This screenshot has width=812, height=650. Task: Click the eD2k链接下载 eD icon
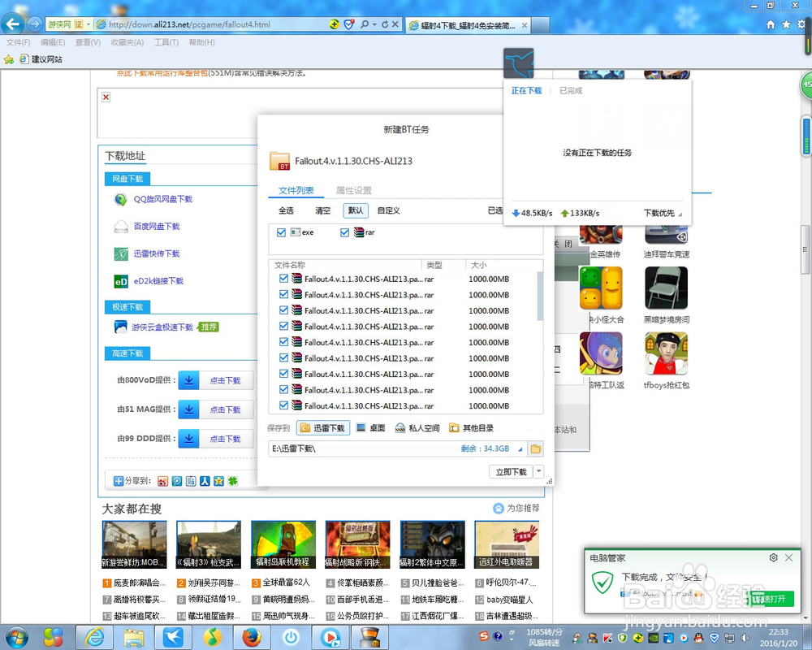pos(121,281)
